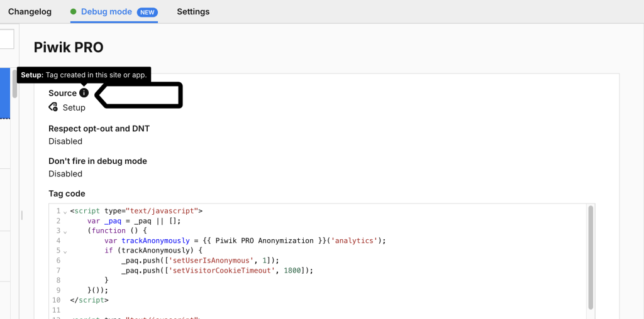Click the trackAnonymously variable on line 4
Image resolution: width=644 pixels, height=319 pixels.
tap(156, 241)
